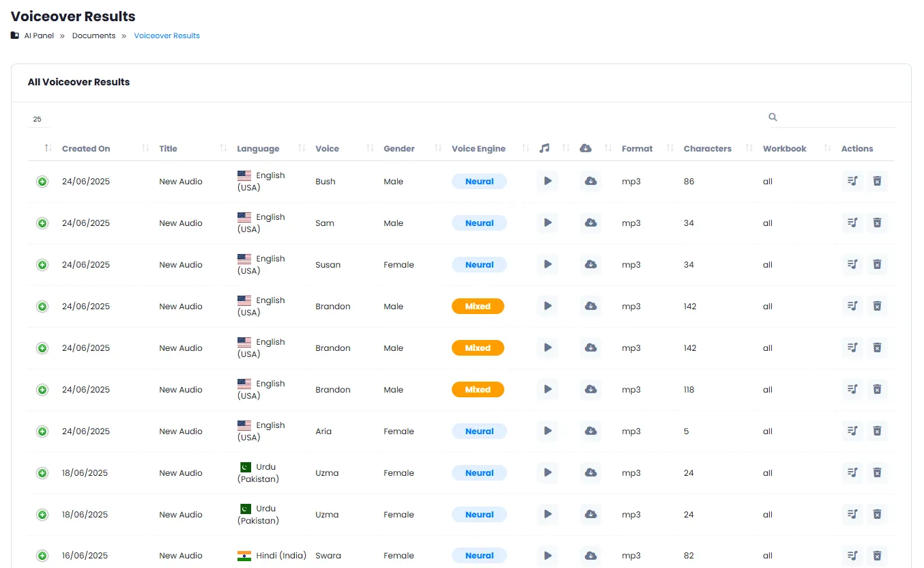924x568 pixels.
Task: Sort table by Characters column
Action: coord(708,149)
